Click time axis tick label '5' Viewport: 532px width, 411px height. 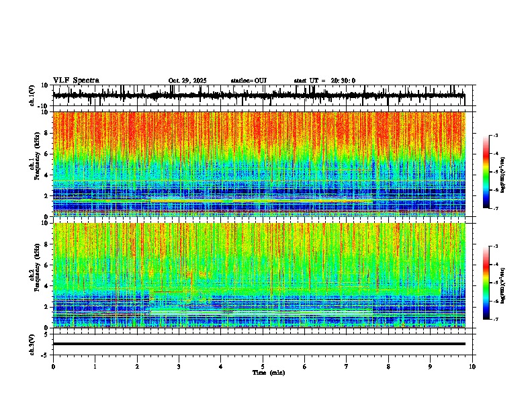[x=263, y=367]
